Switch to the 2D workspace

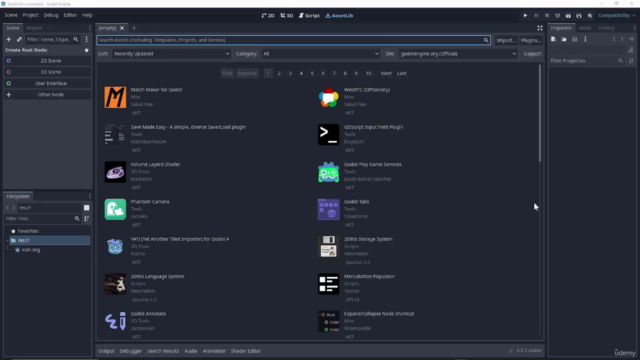pos(268,16)
